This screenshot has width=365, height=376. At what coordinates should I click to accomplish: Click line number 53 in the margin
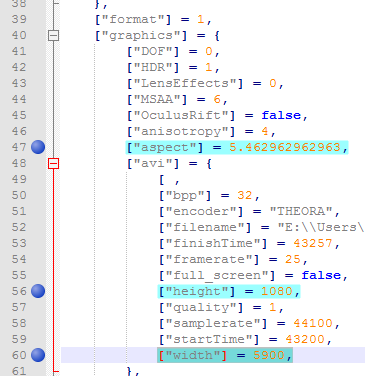[19, 243]
